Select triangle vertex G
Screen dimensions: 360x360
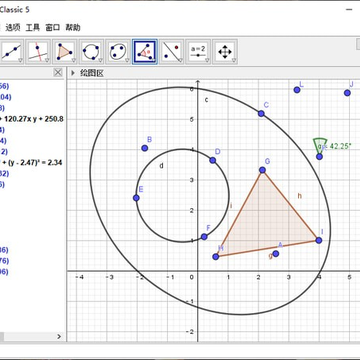262,170
